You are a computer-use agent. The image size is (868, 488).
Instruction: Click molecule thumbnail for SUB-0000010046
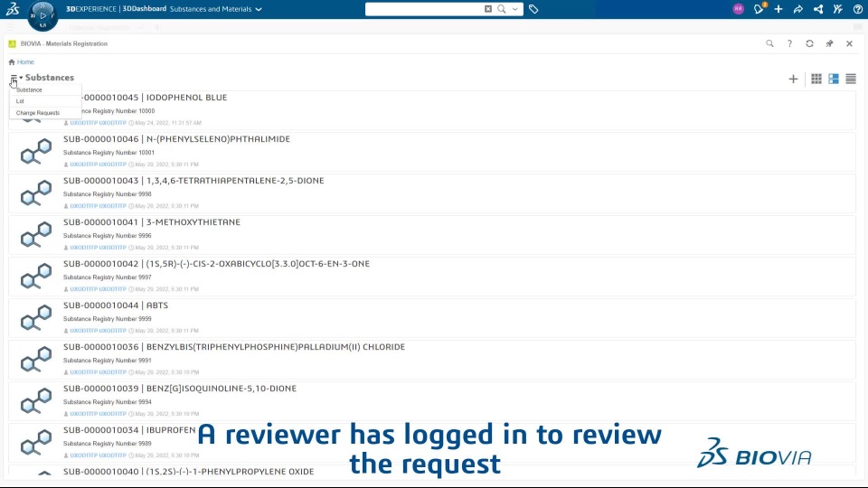pyautogui.click(x=36, y=152)
